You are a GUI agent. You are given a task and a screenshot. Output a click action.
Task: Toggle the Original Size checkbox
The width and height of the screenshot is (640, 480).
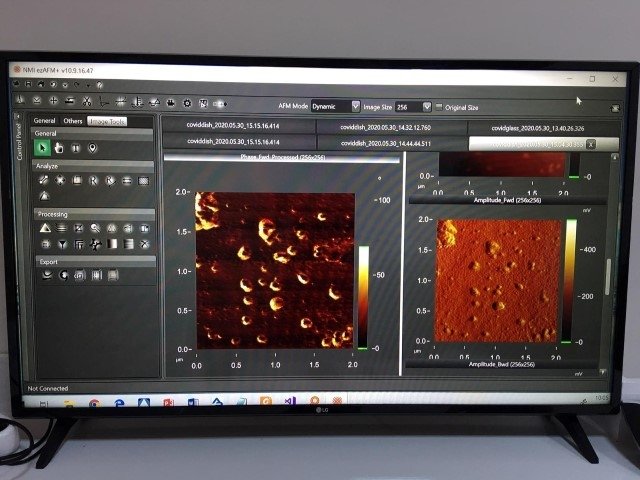click(x=439, y=105)
